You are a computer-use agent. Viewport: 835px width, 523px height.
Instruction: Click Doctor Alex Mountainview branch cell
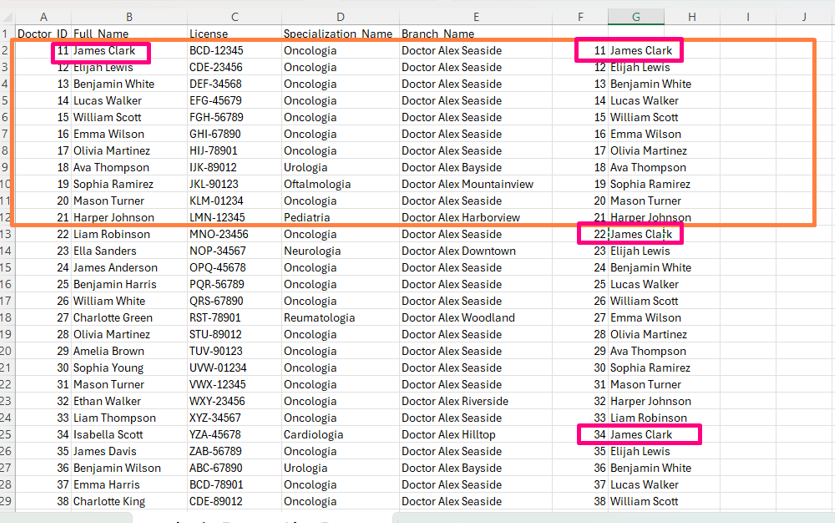pos(467,184)
